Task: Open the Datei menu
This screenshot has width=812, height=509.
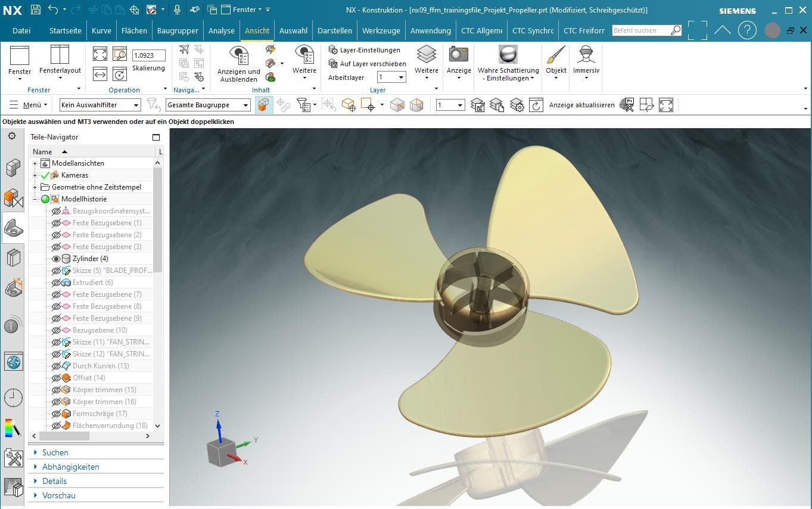Action: [x=21, y=30]
